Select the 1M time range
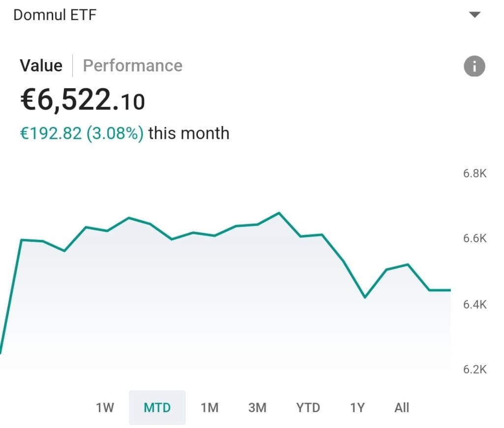Screen dimensions: 504x428 coord(209,408)
